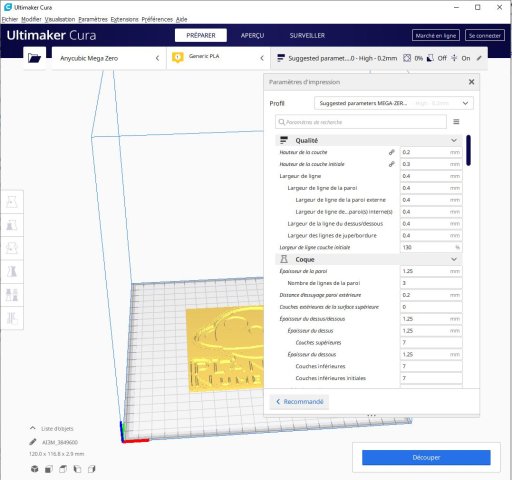
Task: Click the Paramètres de recherche field
Action: click(x=361, y=122)
